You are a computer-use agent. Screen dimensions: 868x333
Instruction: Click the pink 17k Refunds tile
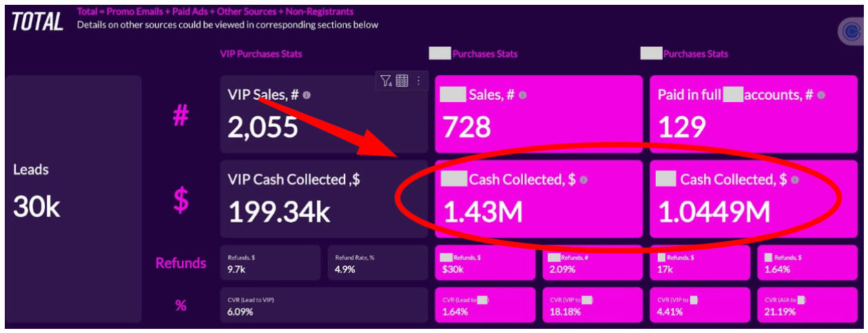pyautogui.click(x=699, y=263)
